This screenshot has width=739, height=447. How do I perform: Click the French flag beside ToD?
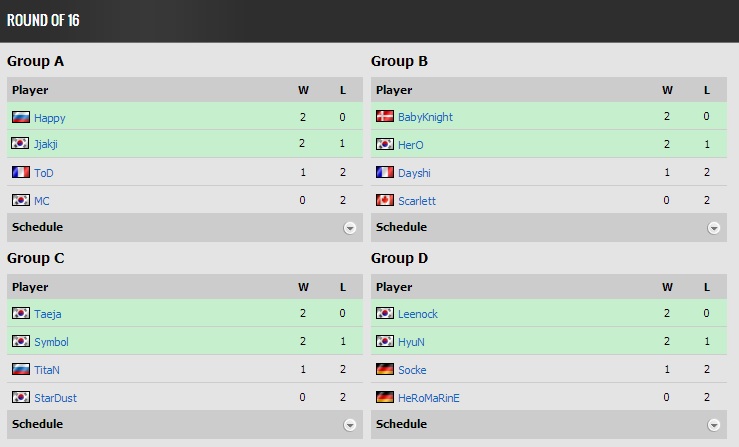pos(21,173)
